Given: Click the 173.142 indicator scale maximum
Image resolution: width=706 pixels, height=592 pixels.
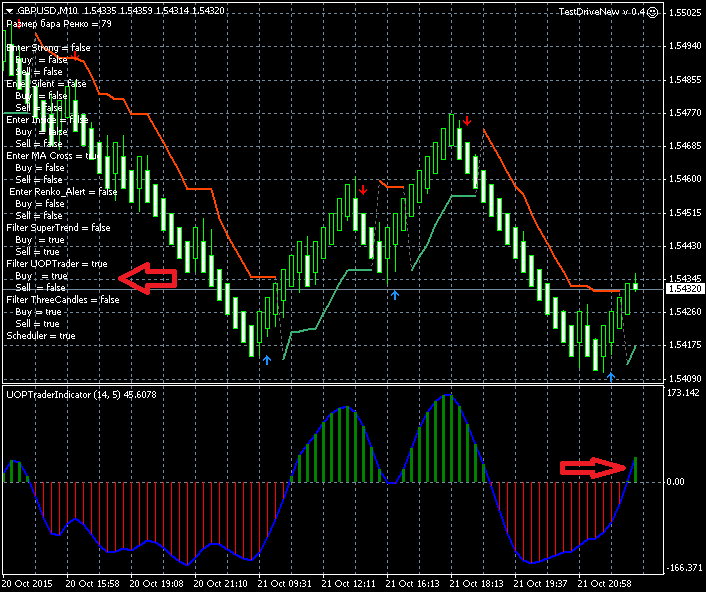Looking at the screenshot, I should pyautogui.click(x=683, y=393).
